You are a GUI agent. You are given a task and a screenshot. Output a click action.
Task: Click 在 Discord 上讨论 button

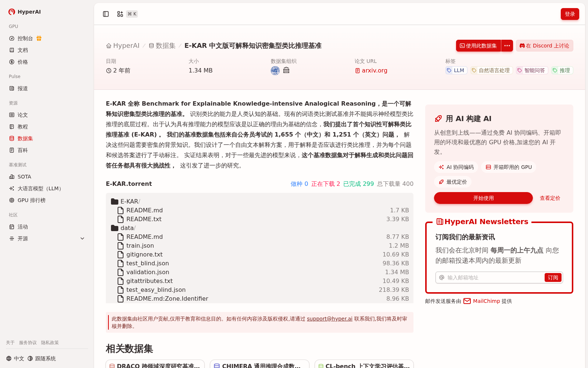coord(544,46)
